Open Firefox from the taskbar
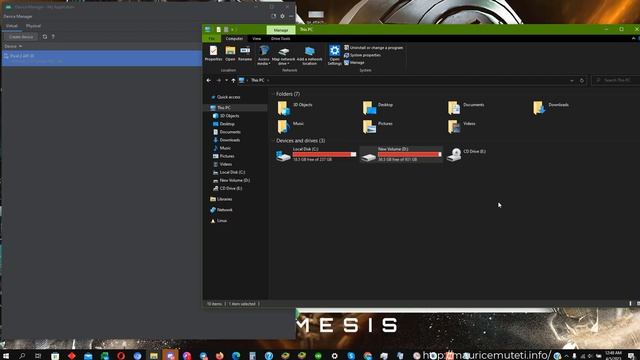Screen dimensions: 640x360 219,356
